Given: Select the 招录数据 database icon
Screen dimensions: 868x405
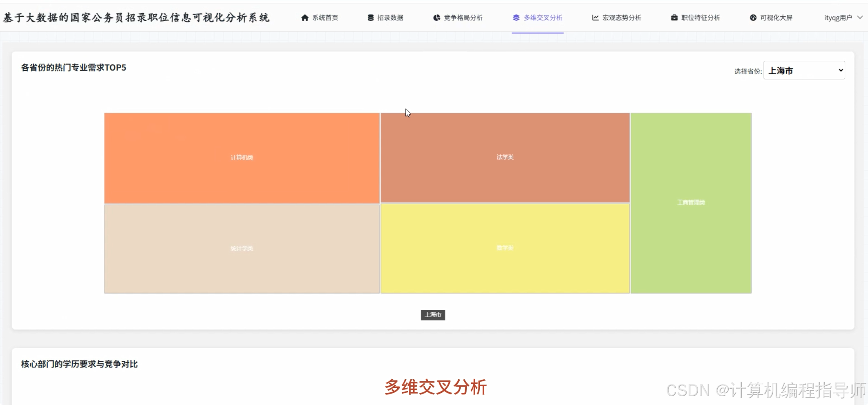Looking at the screenshot, I should coord(370,18).
